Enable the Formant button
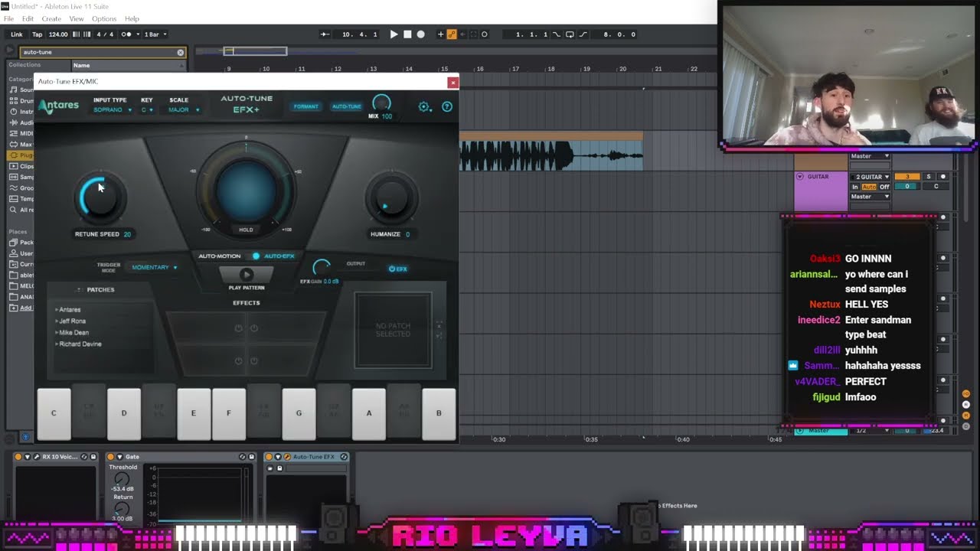 [x=305, y=106]
